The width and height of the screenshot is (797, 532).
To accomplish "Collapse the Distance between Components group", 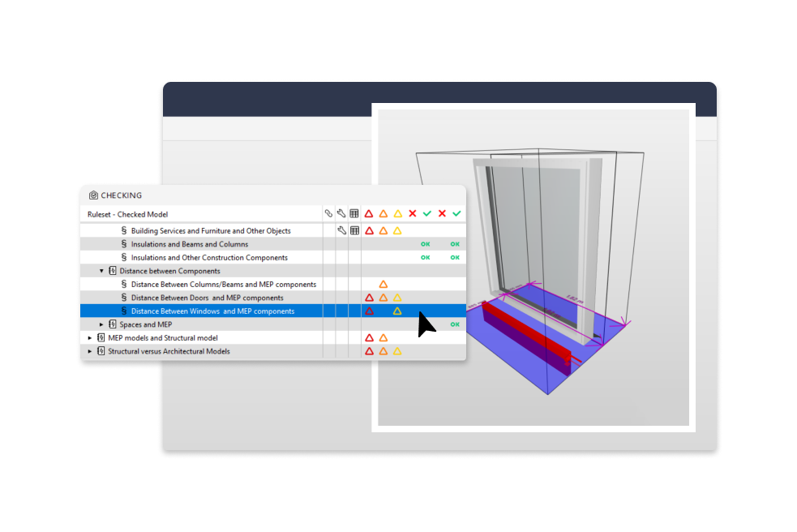I will click(x=101, y=270).
